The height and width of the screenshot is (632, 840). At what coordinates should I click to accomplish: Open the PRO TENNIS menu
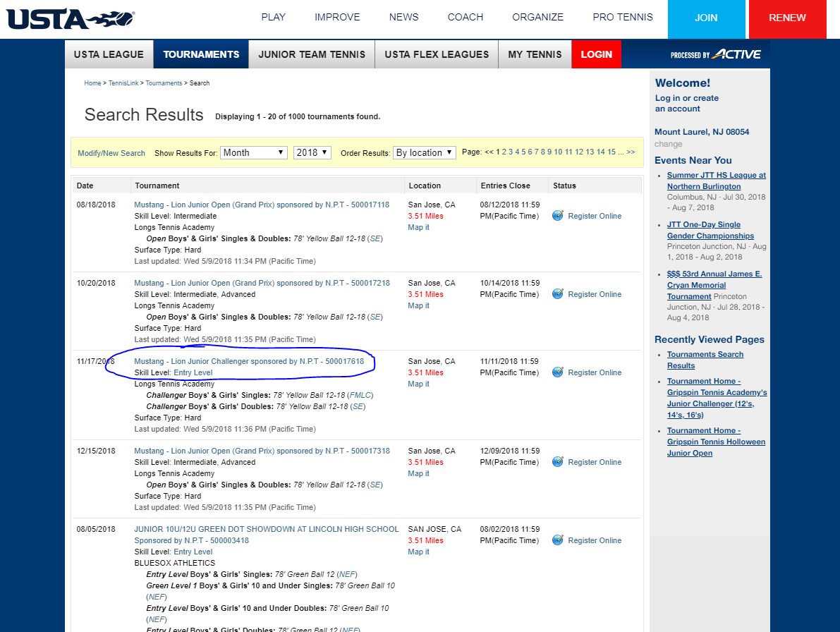[x=623, y=17]
